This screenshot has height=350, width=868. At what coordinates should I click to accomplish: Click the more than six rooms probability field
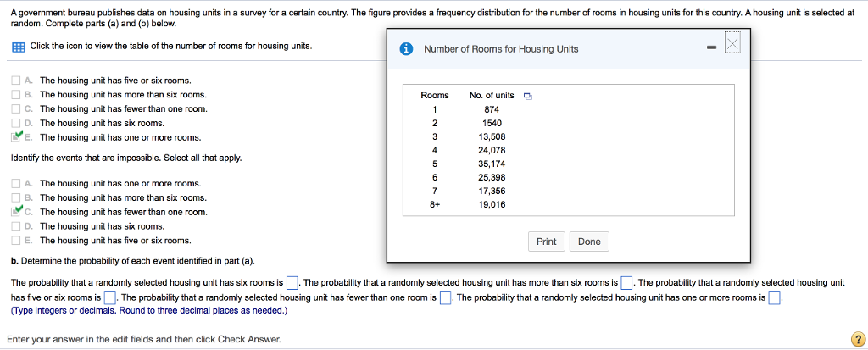(x=627, y=283)
